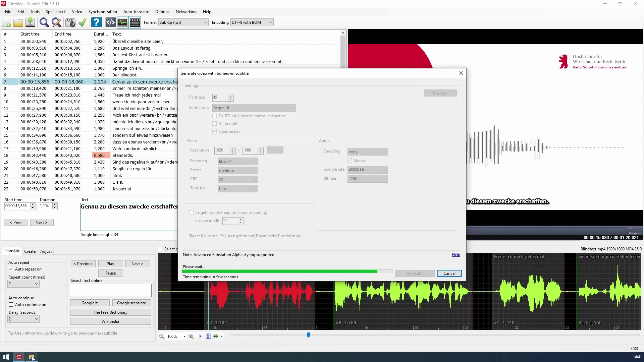This screenshot has height=362, width=644.
Task: Open the Encoding UTF-8 with BOM dropdown
Action: pos(270,22)
